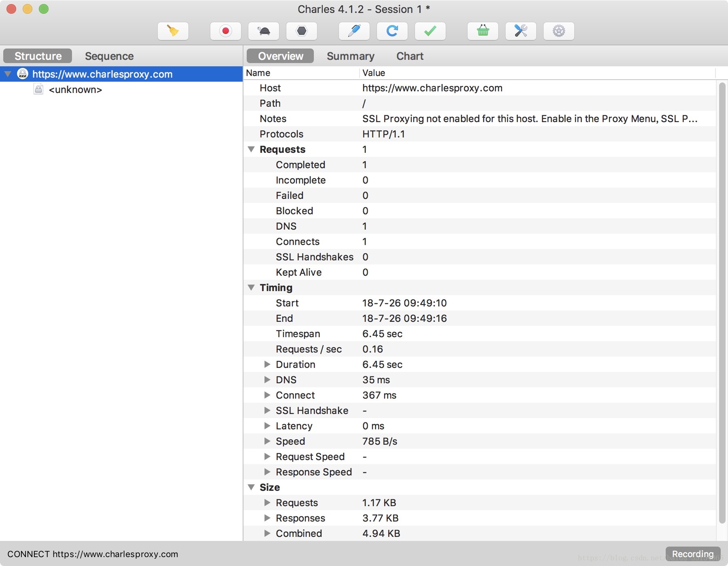
Task: Select the SSL Handshakes count row
Action: (480, 257)
